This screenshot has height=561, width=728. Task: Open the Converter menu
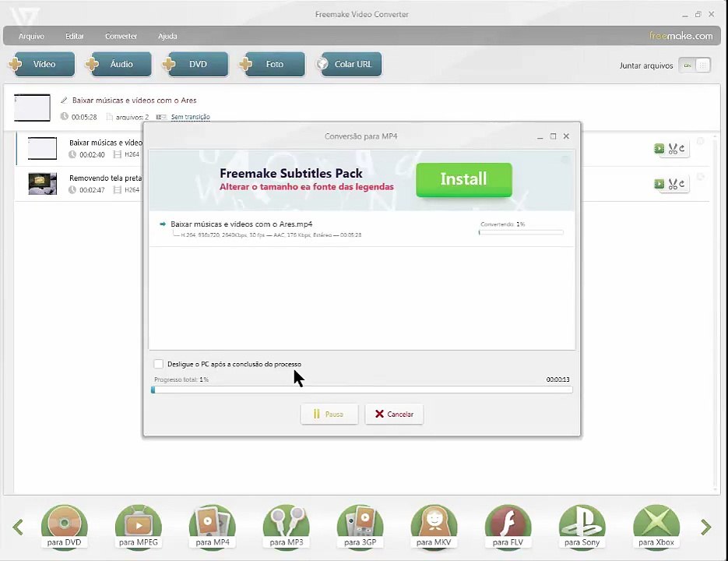click(x=121, y=36)
